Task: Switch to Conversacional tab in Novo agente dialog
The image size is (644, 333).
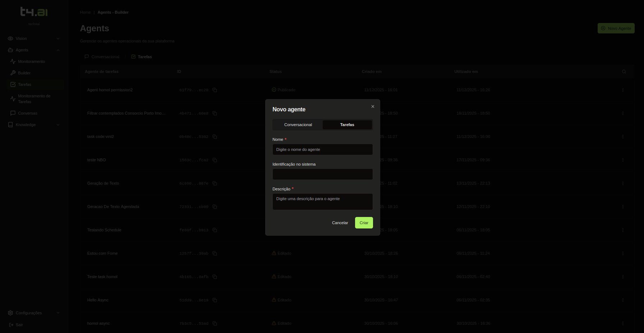Action: tap(298, 125)
